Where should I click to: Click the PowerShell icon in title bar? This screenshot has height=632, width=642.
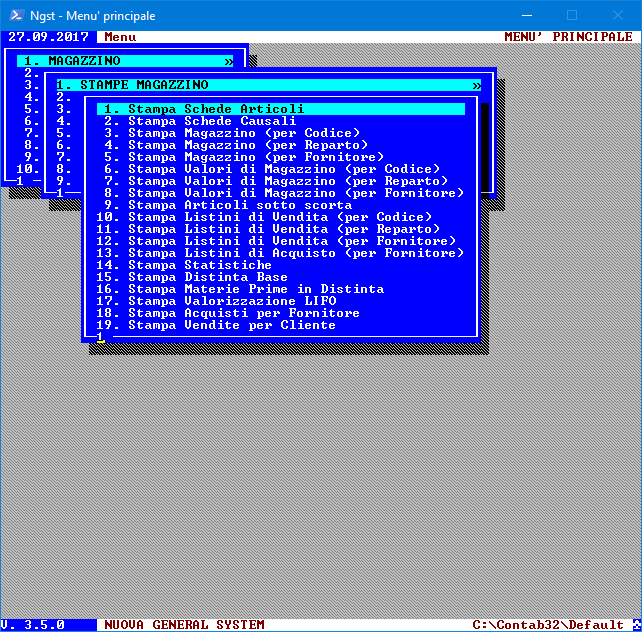14,14
